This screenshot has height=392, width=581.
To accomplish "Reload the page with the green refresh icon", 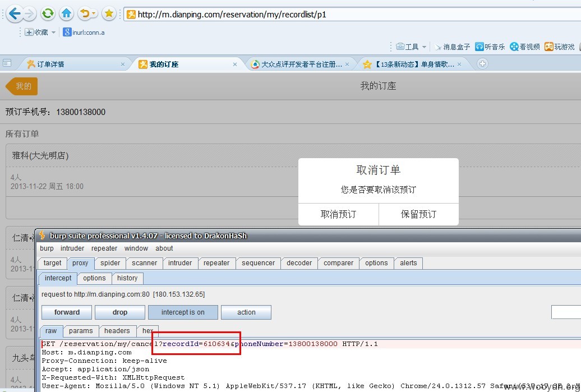I will (48, 14).
